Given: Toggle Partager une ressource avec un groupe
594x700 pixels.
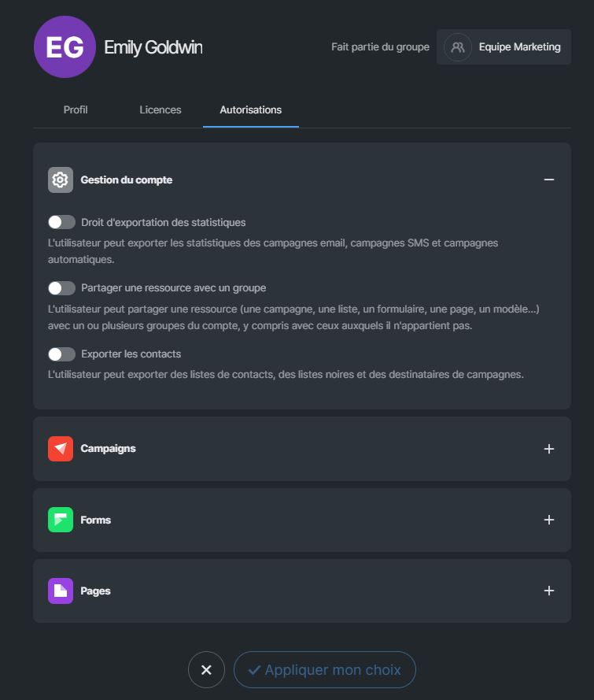Looking at the screenshot, I should (61, 288).
